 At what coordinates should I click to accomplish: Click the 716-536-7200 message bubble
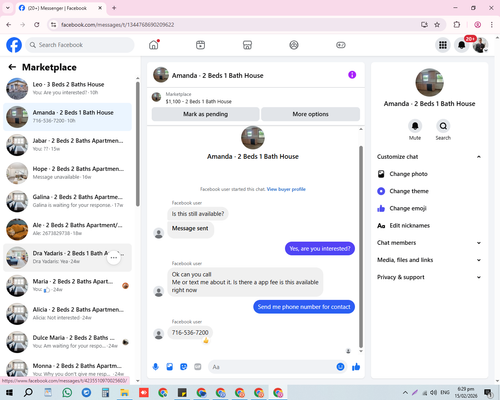click(190, 333)
